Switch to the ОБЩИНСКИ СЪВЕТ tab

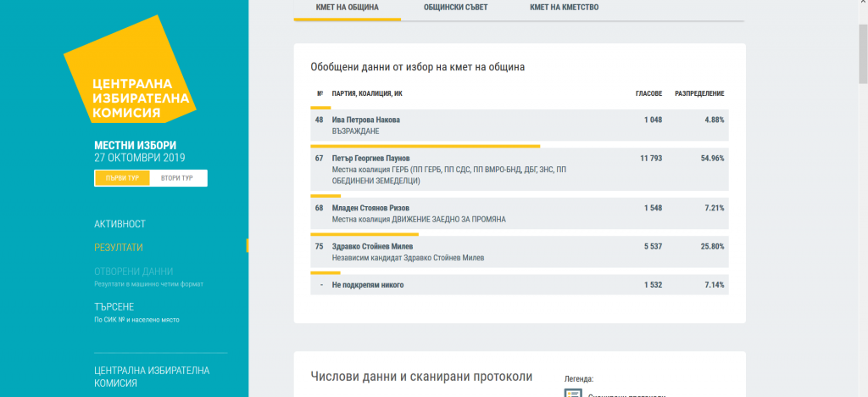coord(455,8)
